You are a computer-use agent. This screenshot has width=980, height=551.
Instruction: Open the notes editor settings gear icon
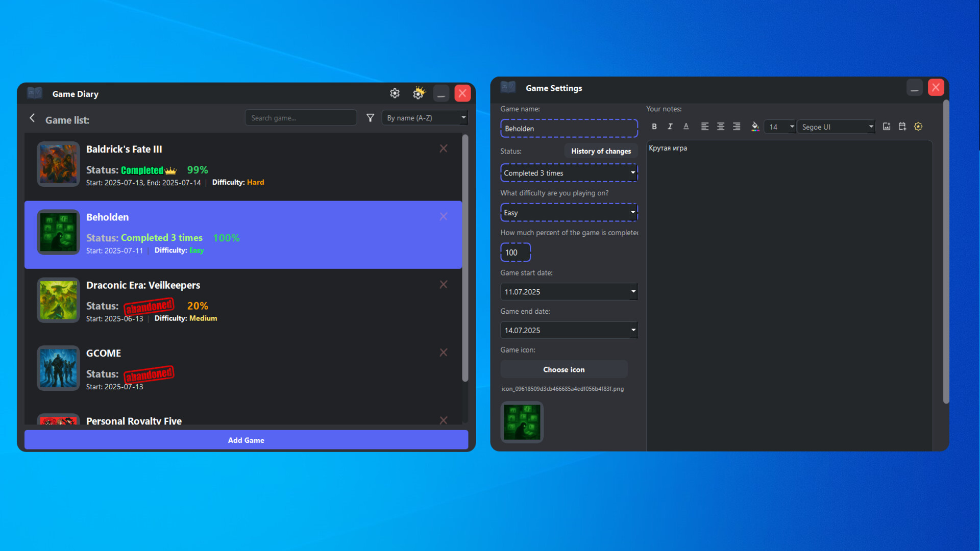tap(919, 127)
